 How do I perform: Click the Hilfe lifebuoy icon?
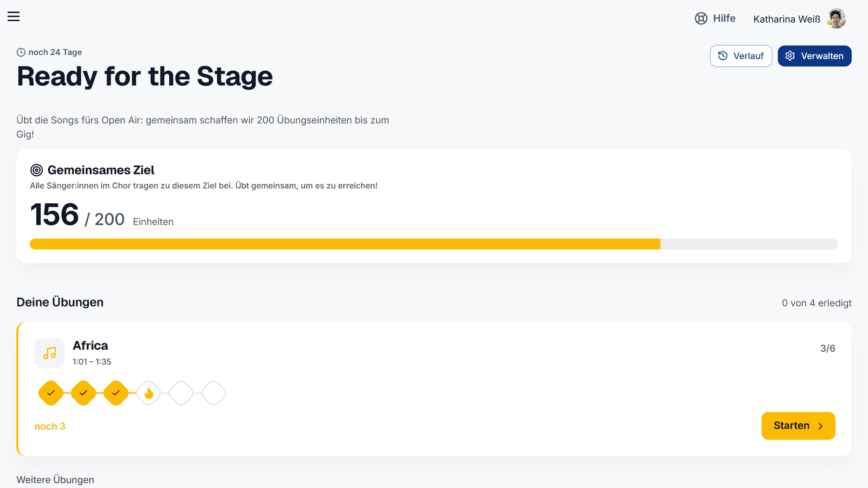click(x=701, y=18)
